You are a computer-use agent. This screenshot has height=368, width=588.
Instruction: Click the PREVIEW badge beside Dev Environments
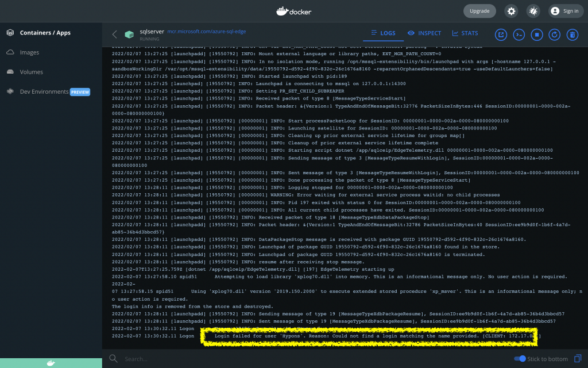[x=80, y=92]
